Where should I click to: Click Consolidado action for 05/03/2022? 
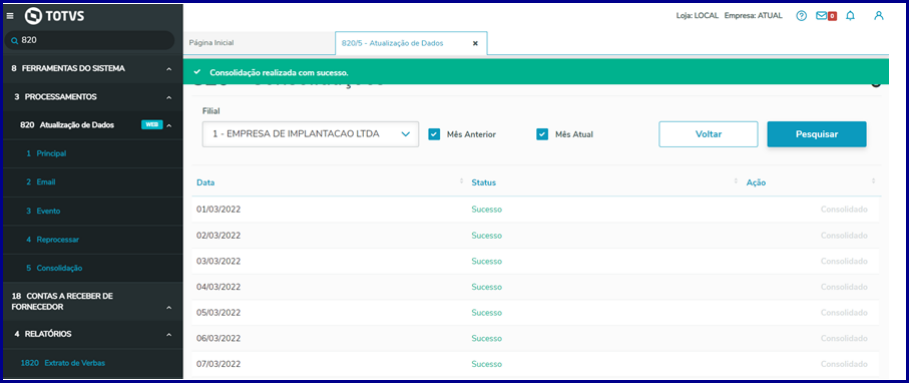click(x=844, y=313)
